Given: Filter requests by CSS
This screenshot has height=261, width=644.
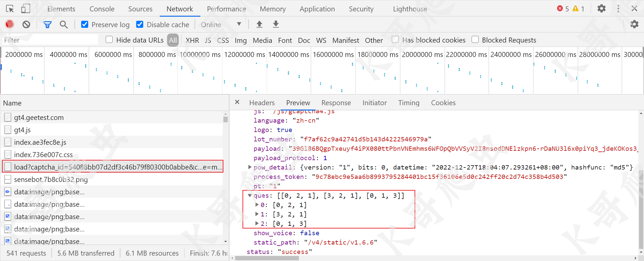Looking at the screenshot, I should (x=223, y=40).
